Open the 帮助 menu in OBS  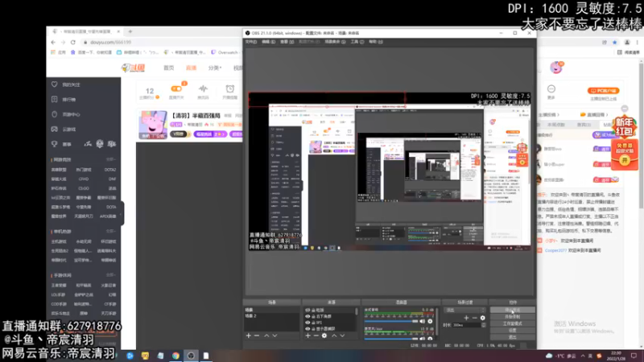pyautogui.click(x=375, y=42)
